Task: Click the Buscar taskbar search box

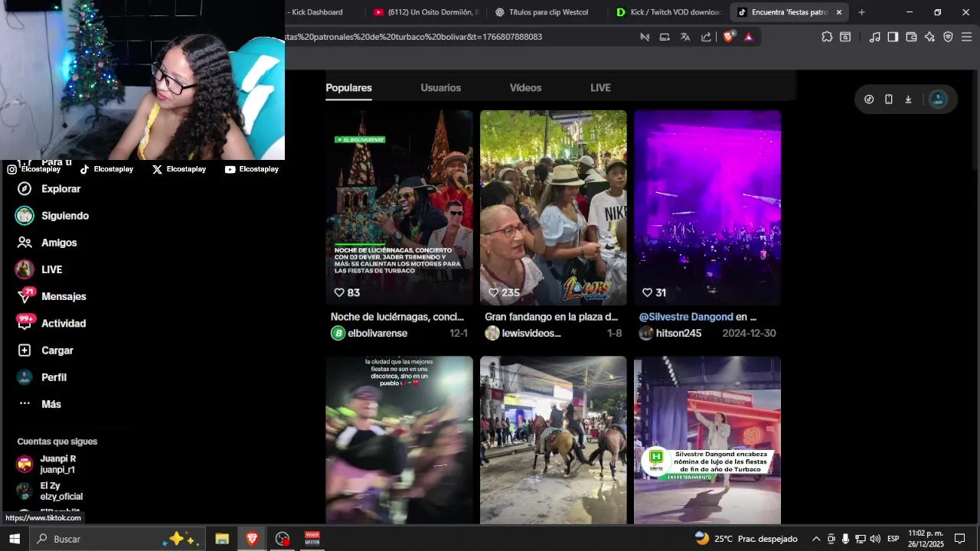Action: pyautogui.click(x=118, y=539)
